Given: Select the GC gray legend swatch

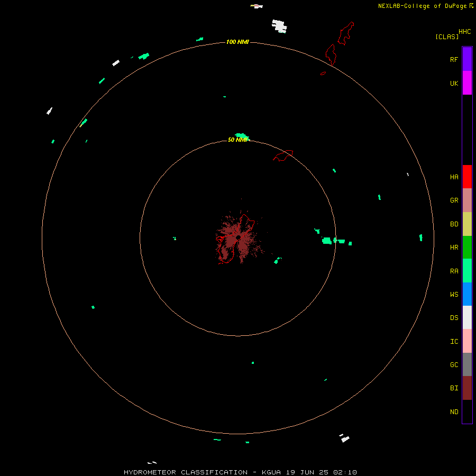Looking at the screenshot, I should pos(467,364).
